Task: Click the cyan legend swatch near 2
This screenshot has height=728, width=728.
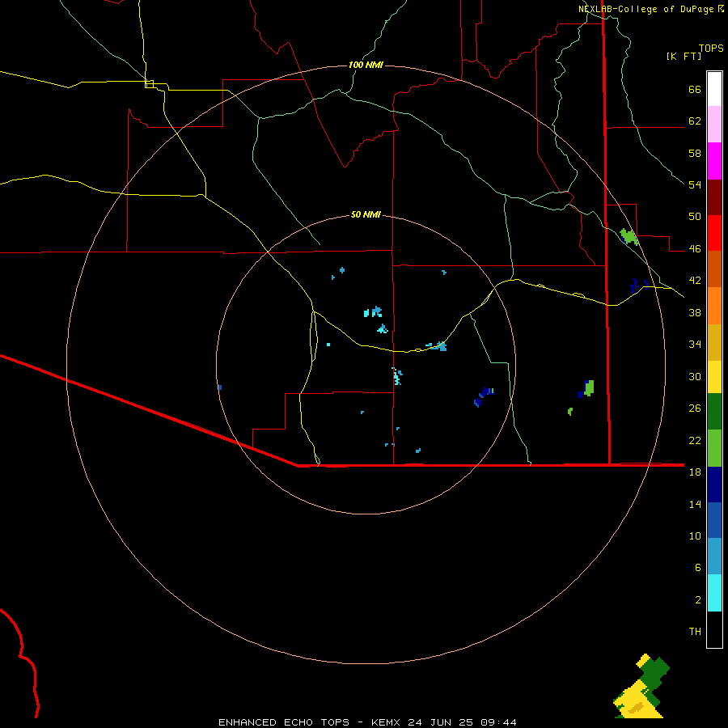Action: [x=714, y=593]
